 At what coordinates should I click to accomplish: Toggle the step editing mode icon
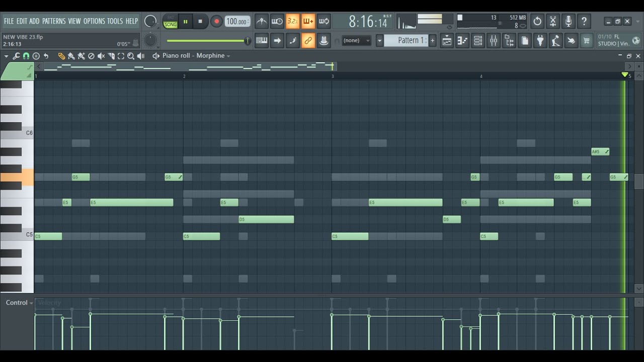point(293,41)
